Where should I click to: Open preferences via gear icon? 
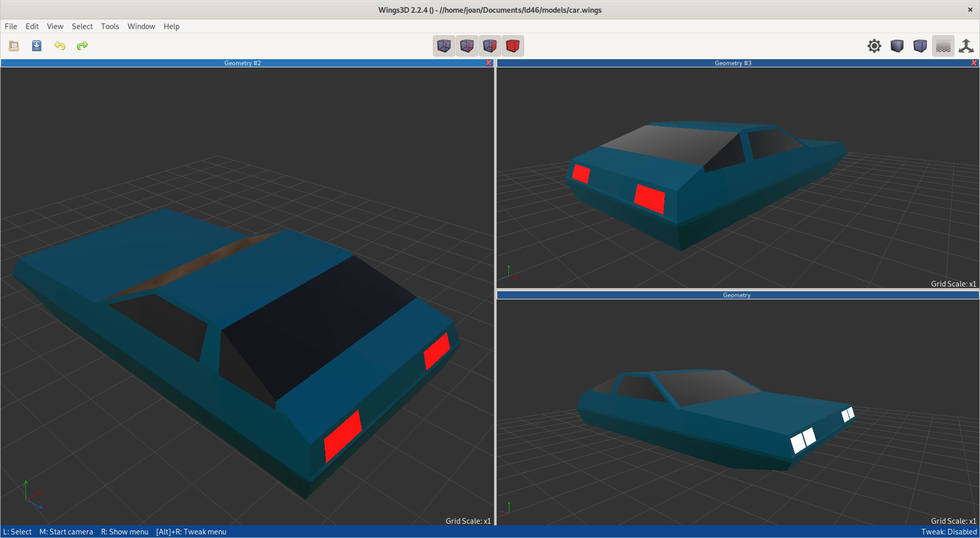tap(874, 46)
